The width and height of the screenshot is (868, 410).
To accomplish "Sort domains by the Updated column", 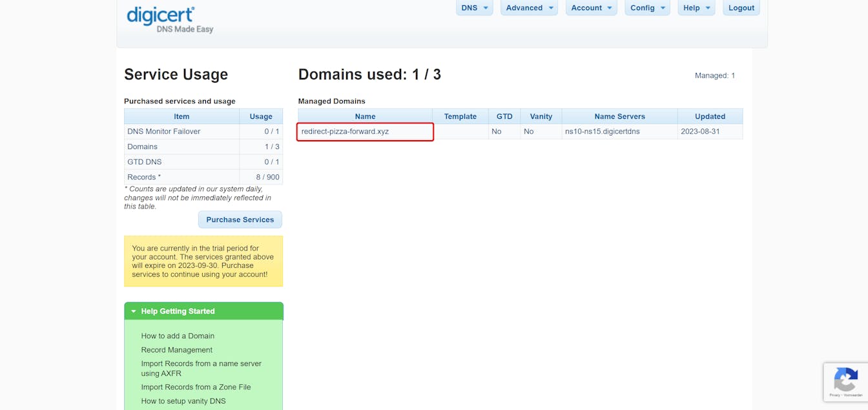I will (x=710, y=116).
